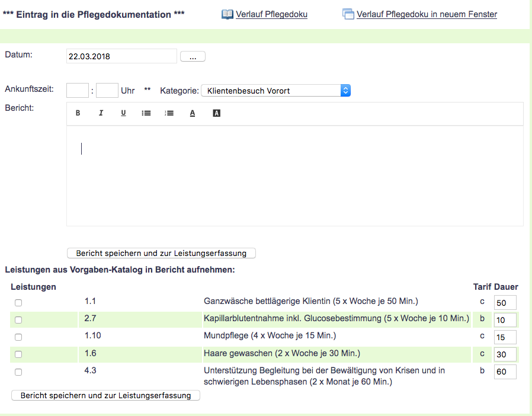Toggle bold formatting in the report editor
Viewport: 532px width, 416px height.
(78, 113)
